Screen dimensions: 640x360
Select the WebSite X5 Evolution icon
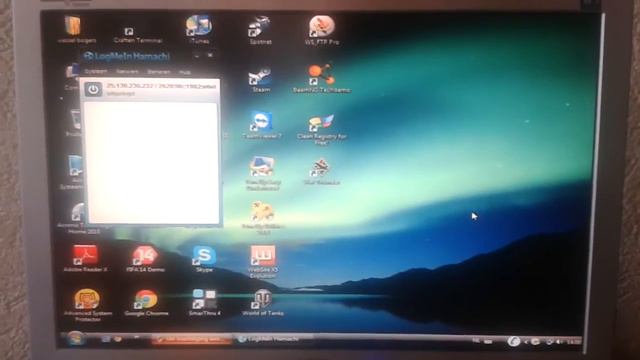coord(262,262)
